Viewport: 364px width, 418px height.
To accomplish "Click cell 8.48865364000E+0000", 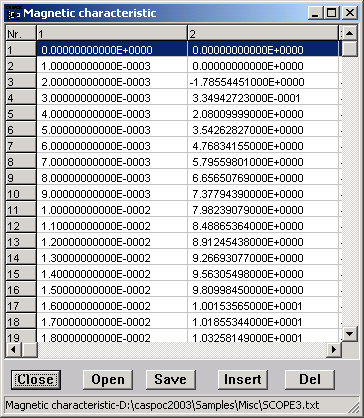I will 263,225.
